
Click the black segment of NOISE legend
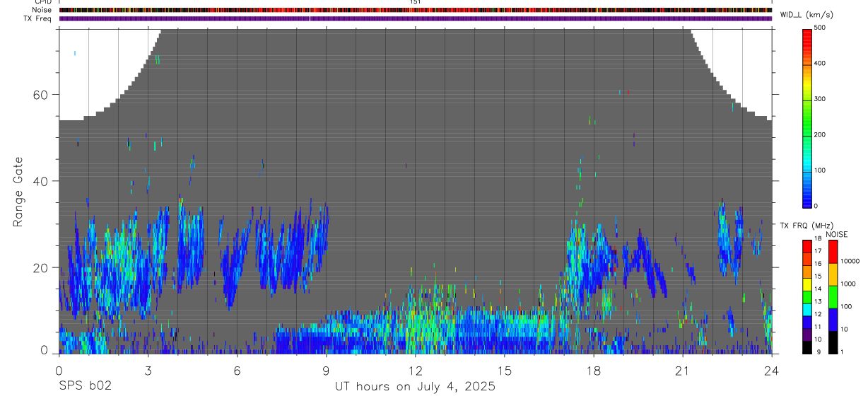(x=833, y=342)
